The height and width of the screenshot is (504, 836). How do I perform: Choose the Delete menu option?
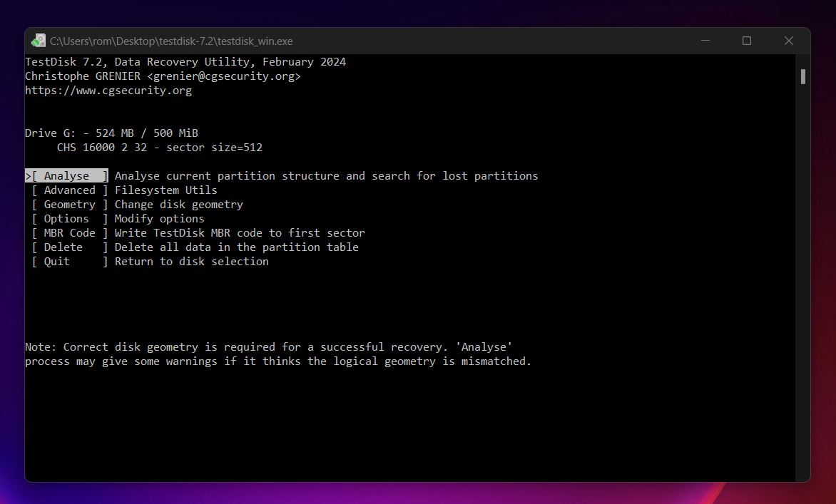click(70, 247)
